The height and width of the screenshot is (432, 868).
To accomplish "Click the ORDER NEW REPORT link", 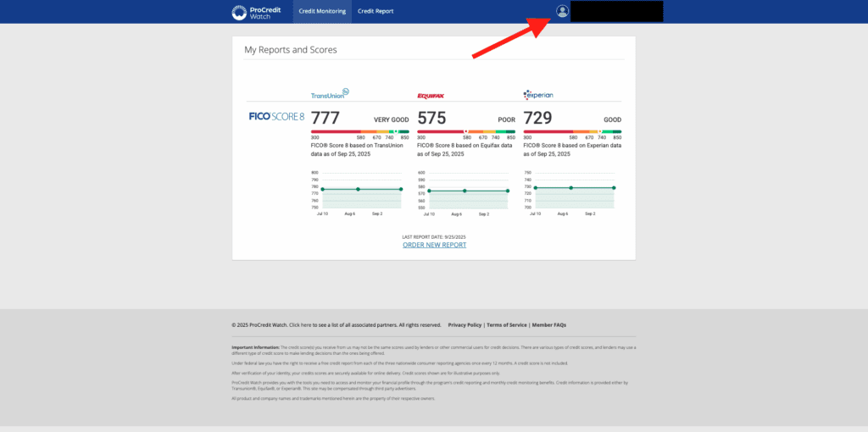I will [434, 245].
